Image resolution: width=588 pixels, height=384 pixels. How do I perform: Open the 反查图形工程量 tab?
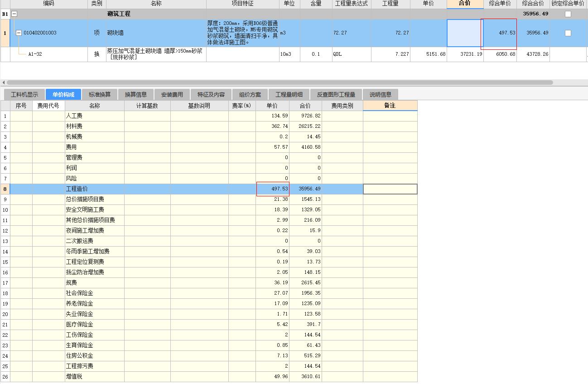(336, 95)
